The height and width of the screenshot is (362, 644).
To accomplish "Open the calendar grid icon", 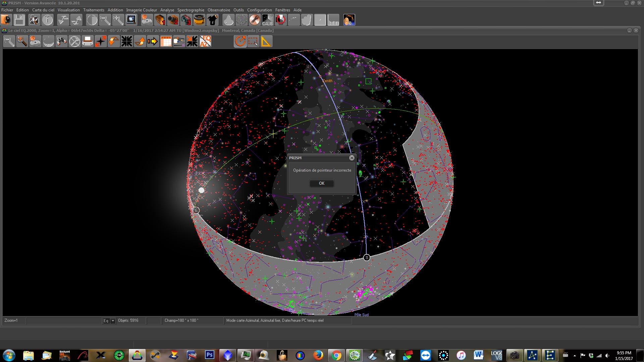I will coord(166,42).
